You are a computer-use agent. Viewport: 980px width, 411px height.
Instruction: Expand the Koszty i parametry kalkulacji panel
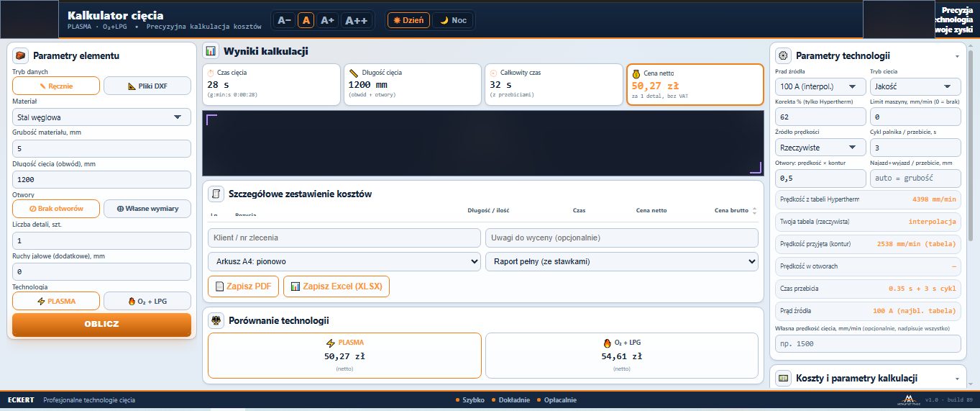[957, 378]
